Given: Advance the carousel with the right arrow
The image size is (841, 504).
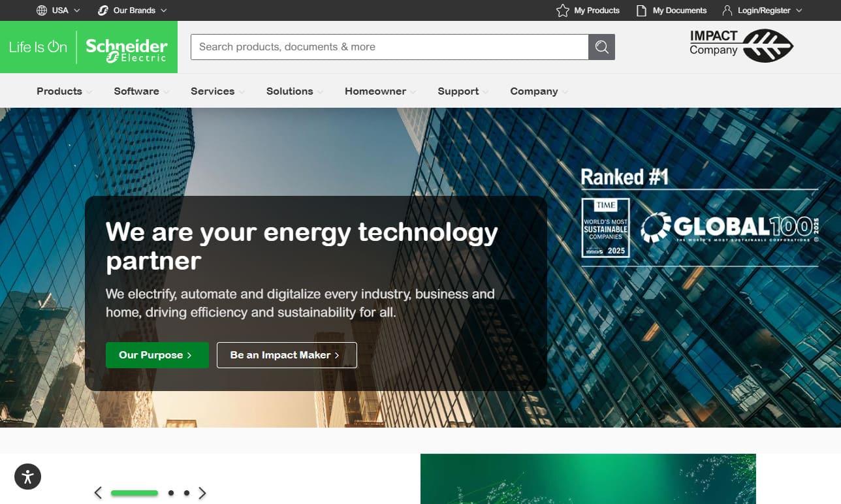Looking at the screenshot, I should tap(202, 493).
